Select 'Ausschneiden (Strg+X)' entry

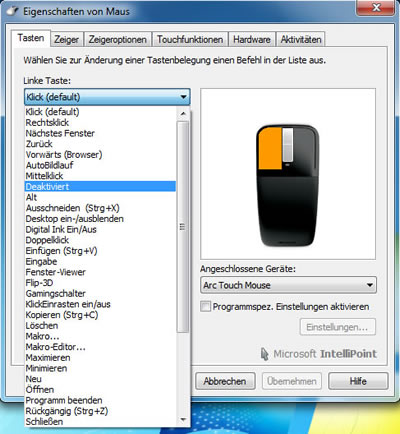tap(100, 208)
